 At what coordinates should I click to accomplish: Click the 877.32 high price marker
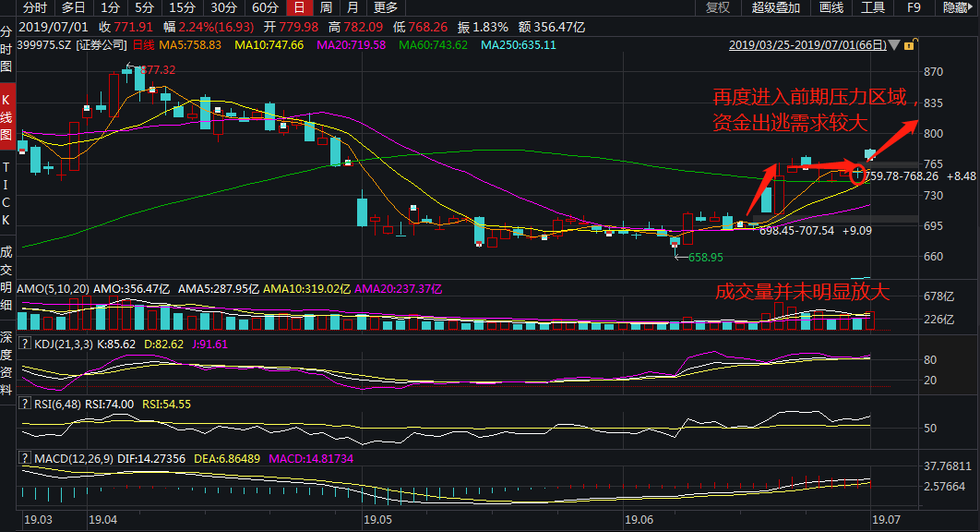pyautogui.click(x=158, y=69)
